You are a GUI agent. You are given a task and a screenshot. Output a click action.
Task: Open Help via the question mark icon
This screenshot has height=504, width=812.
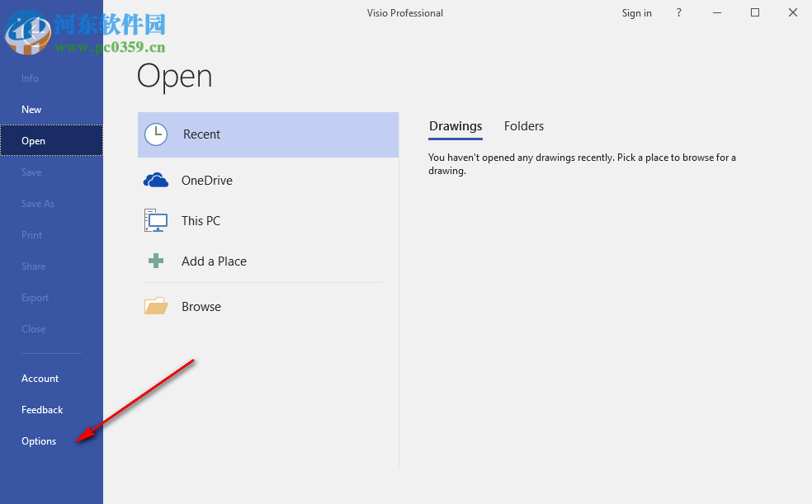[678, 12]
